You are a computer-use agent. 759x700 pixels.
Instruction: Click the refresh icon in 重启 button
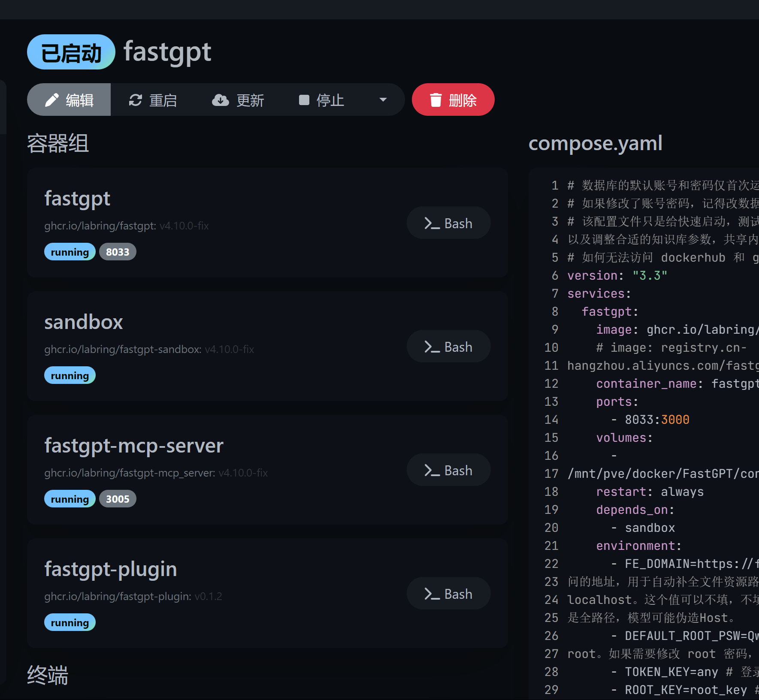tap(136, 100)
